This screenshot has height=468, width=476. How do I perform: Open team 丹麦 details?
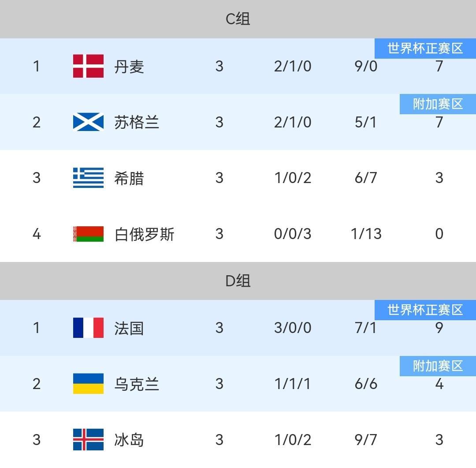tap(129, 67)
